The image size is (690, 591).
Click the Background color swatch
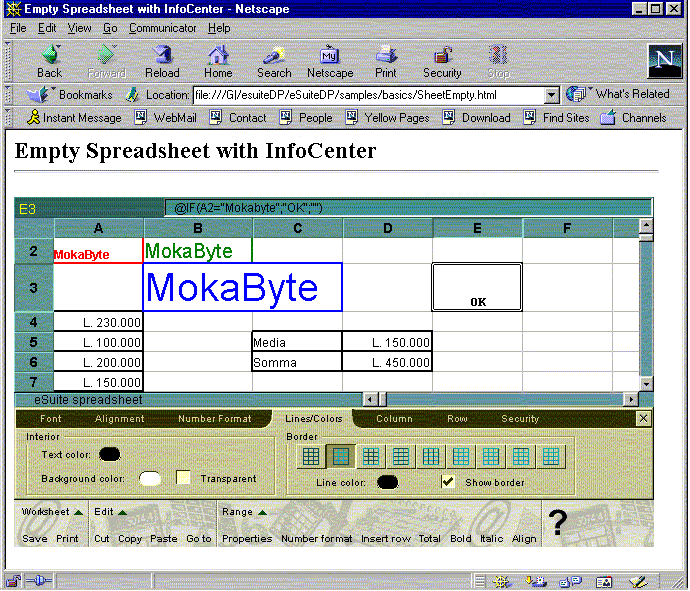click(x=150, y=478)
